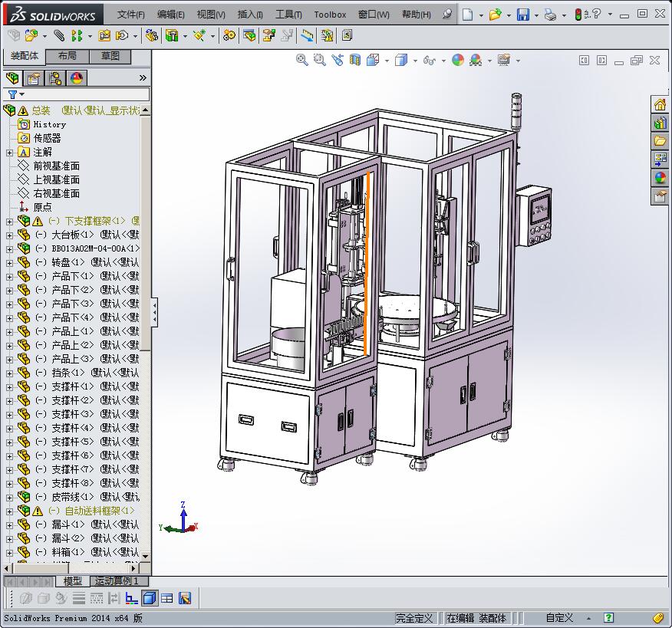Viewport: 672px width, 628px height.
Task: Click the Display Style cube icon
Action: (401, 60)
